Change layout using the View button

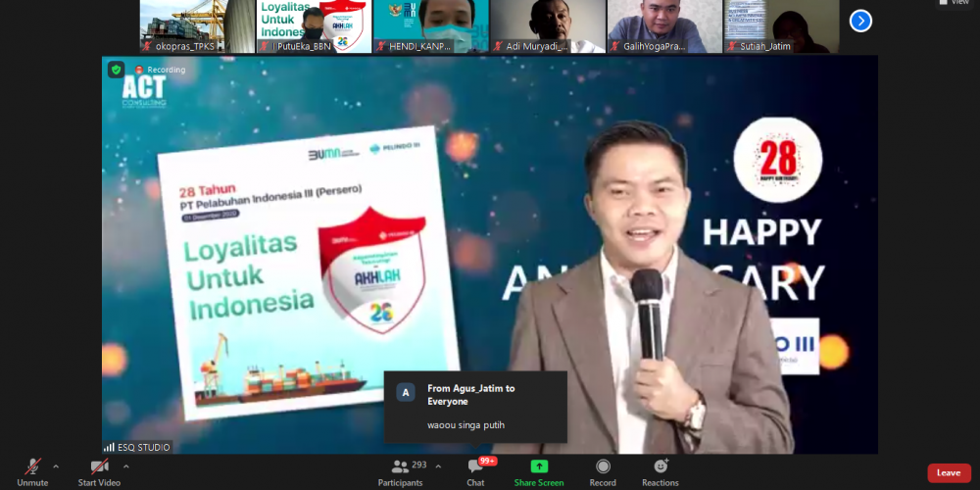click(955, 3)
